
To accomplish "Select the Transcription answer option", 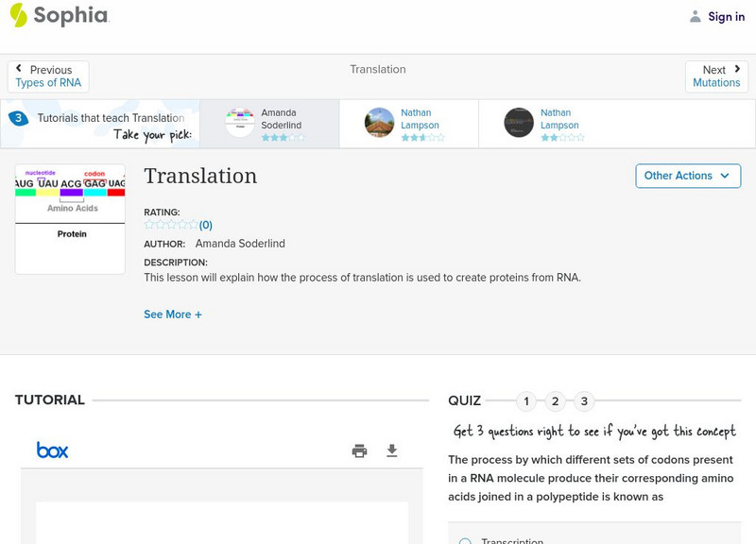I will [465, 541].
